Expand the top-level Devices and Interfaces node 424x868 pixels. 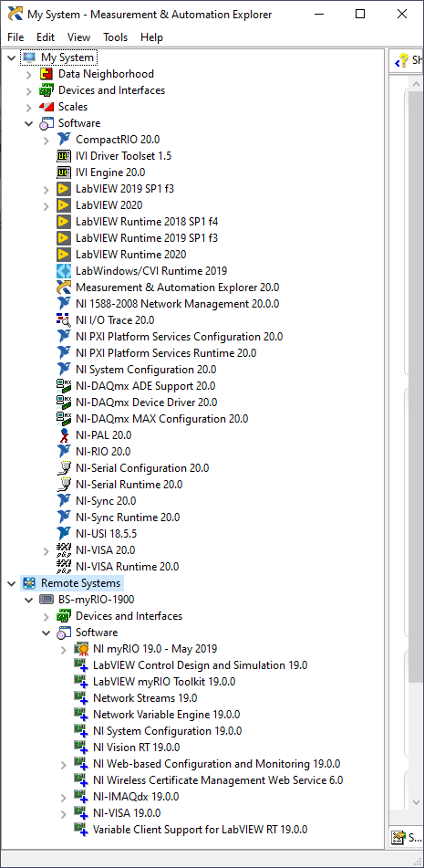click(x=29, y=90)
